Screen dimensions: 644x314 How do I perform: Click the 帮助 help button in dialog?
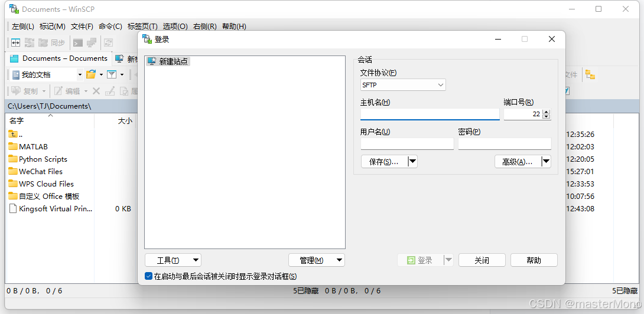click(534, 260)
